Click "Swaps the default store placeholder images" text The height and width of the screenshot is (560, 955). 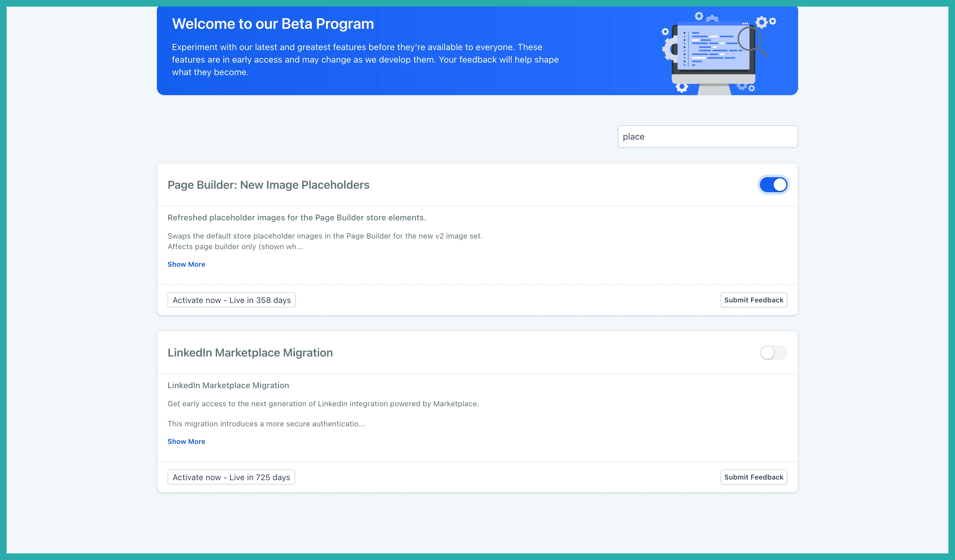[x=325, y=241]
